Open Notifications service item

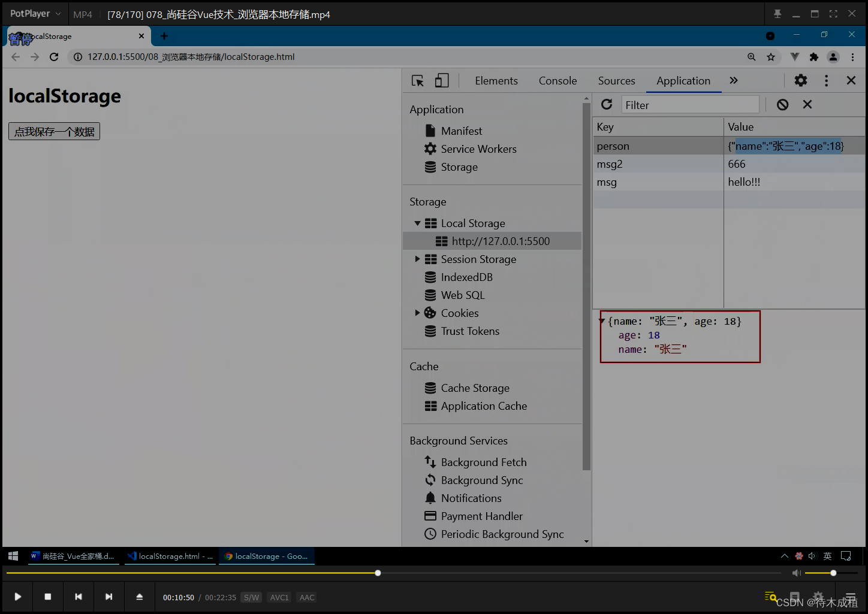[x=471, y=498]
